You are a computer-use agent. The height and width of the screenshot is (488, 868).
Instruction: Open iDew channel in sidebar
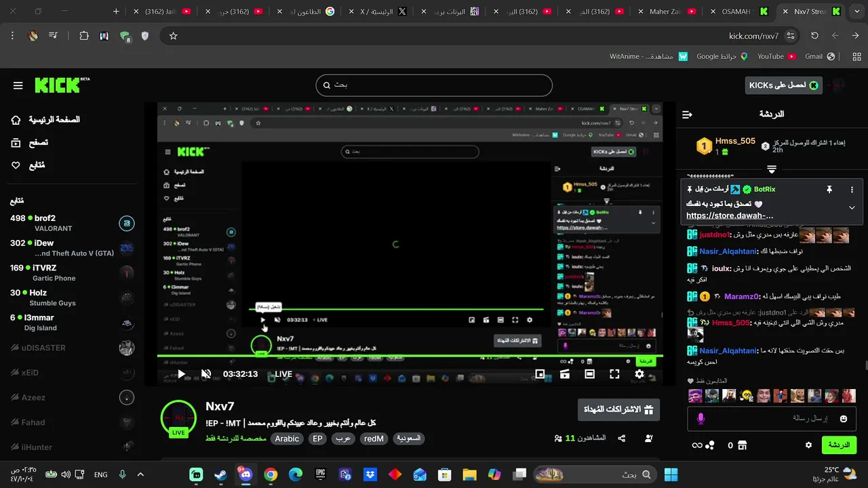point(71,248)
